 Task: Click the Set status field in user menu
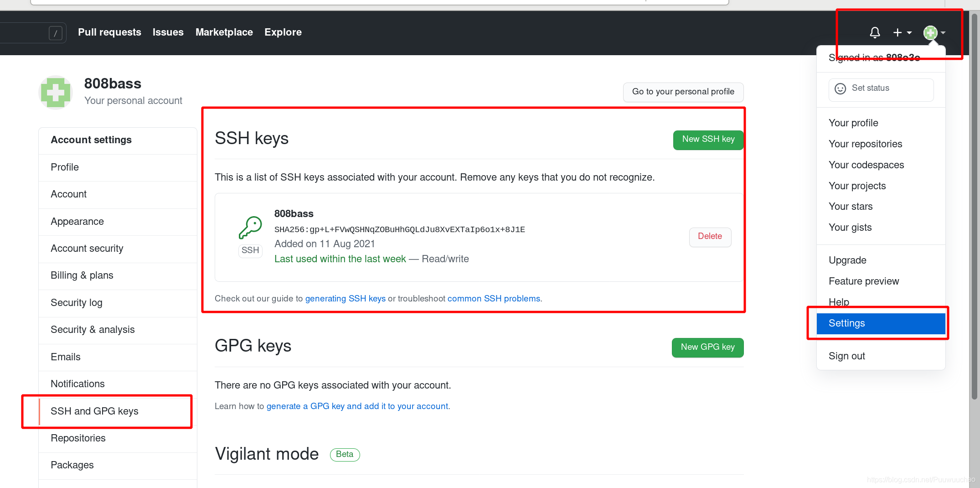coord(881,89)
